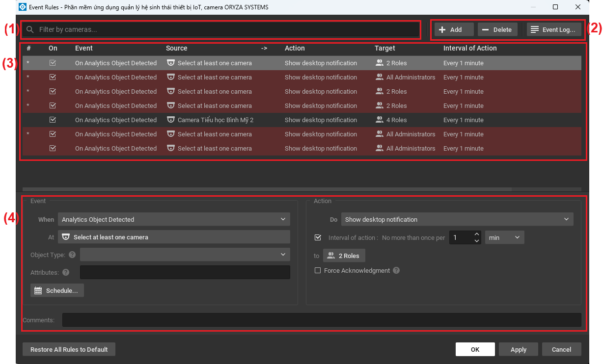Click the 2 Roles recipient button

coord(344,256)
